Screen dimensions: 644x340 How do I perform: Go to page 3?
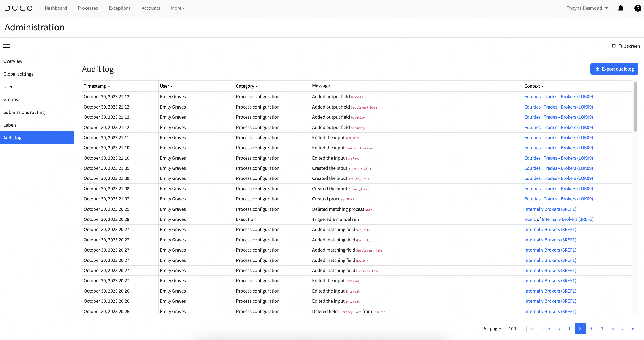click(591, 329)
